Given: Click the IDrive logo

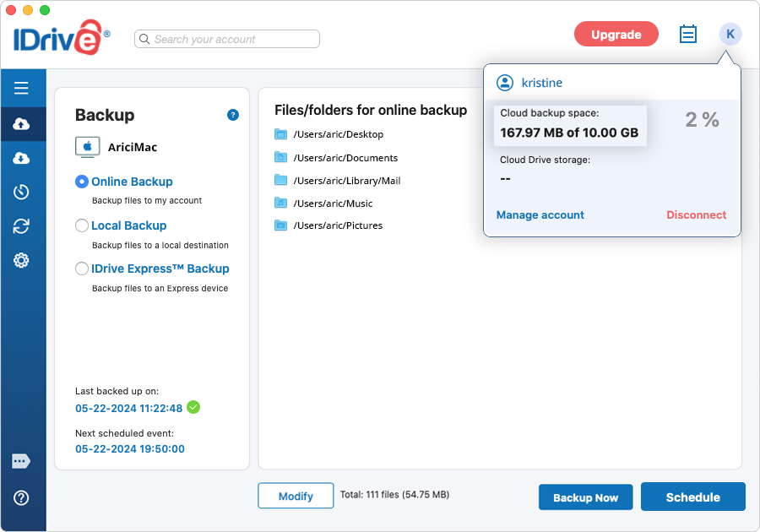Looking at the screenshot, I should pos(62,37).
